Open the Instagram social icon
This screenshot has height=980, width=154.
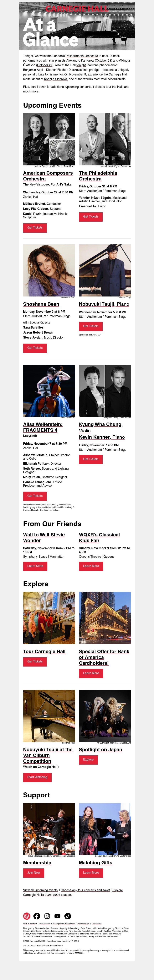pos(47,916)
